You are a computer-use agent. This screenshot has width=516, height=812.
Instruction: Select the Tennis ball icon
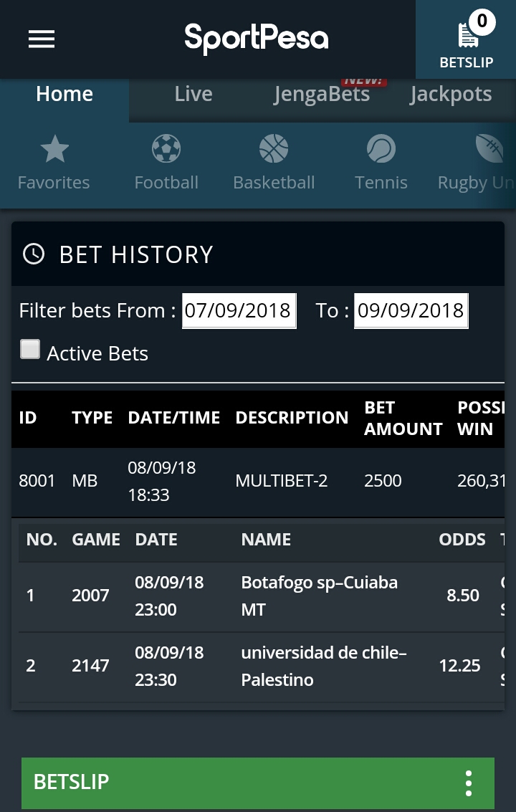coord(381,150)
